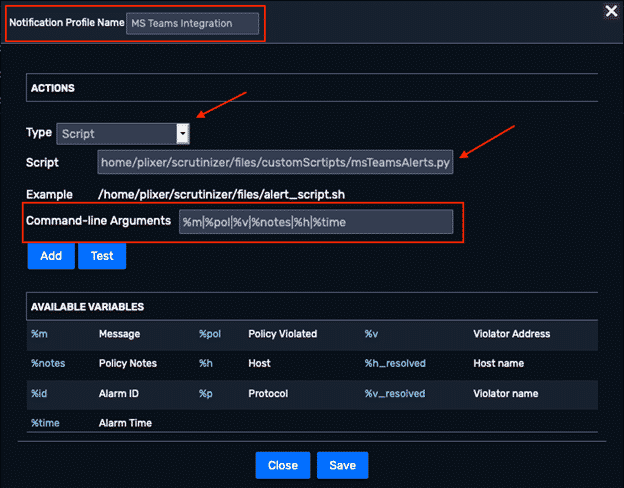Save the notification profile
This screenshot has width=624, height=488.
click(x=342, y=465)
